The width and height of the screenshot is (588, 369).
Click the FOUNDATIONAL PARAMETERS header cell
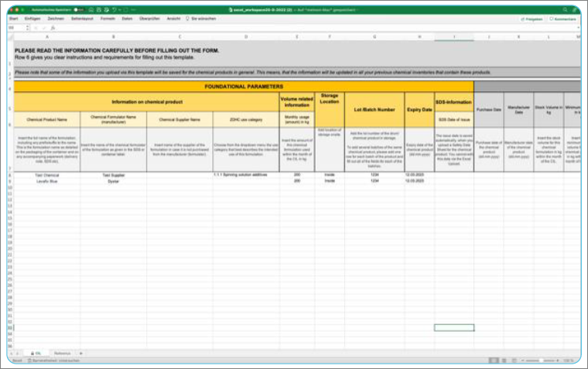[x=244, y=86]
